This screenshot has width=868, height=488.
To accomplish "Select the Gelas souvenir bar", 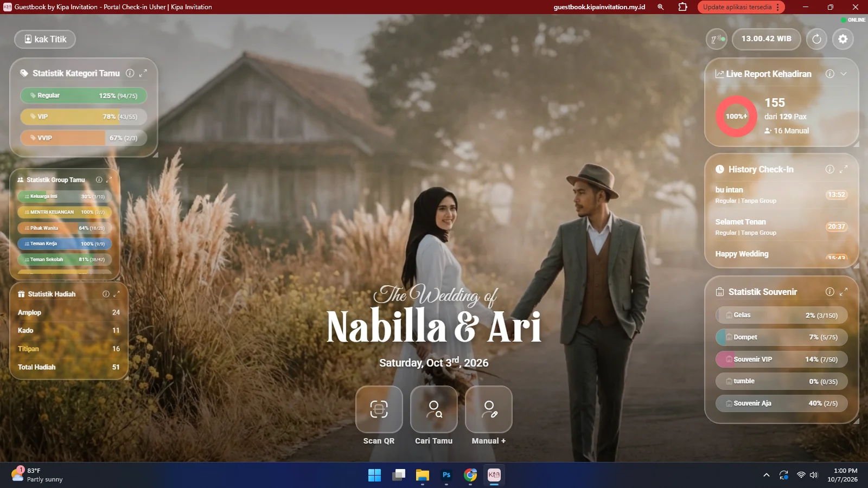I will click(x=781, y=315).
